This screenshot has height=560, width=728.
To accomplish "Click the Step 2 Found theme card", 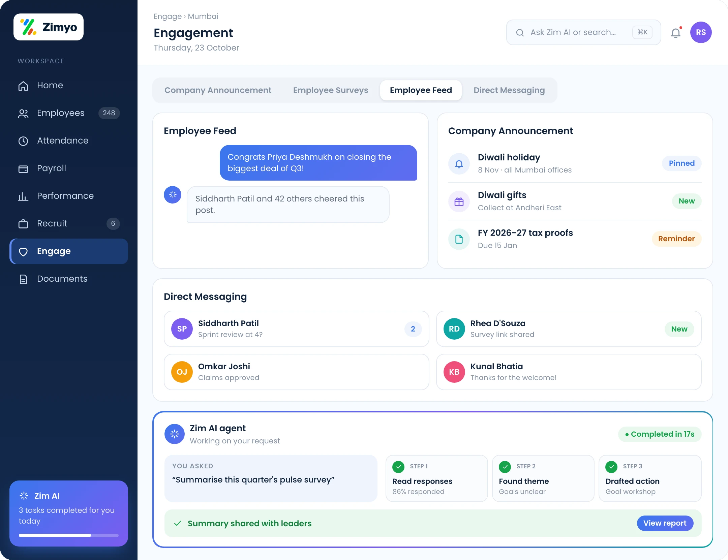I will (x=543, y=478).
